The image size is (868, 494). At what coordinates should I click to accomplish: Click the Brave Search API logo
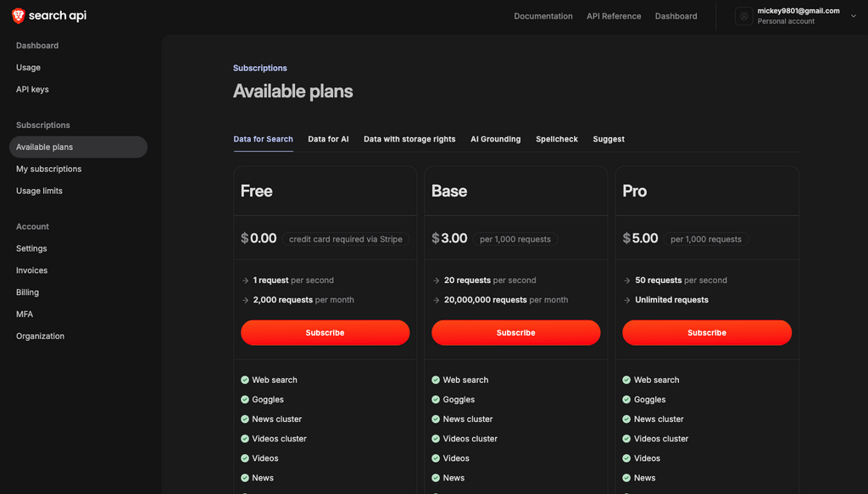[x=48, y=14]
